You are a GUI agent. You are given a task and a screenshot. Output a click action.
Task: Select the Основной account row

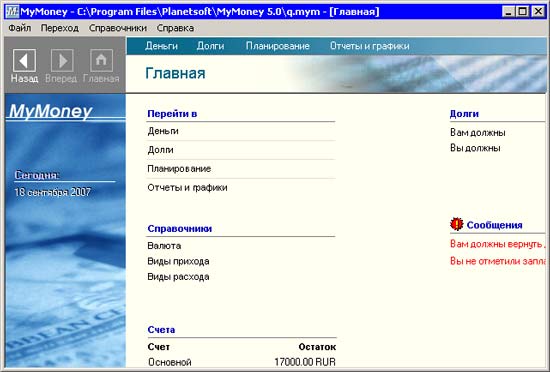click(242, 362)
